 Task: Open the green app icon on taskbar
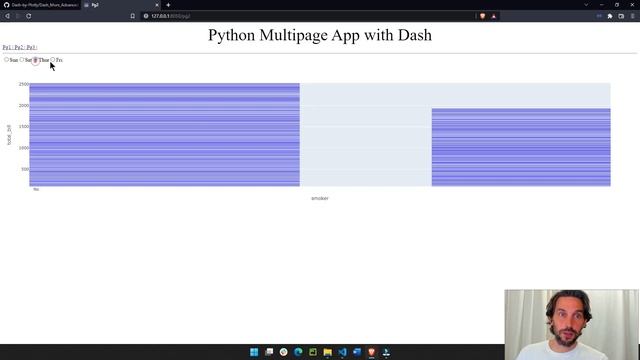[x=313, y=352]
